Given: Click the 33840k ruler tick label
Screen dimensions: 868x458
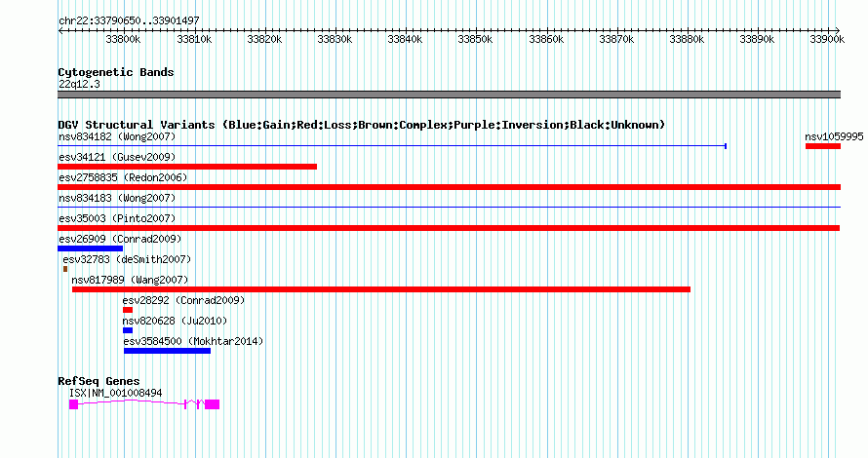Looking at the screenshot, I should pyautogui.click(x=405, y=39).
